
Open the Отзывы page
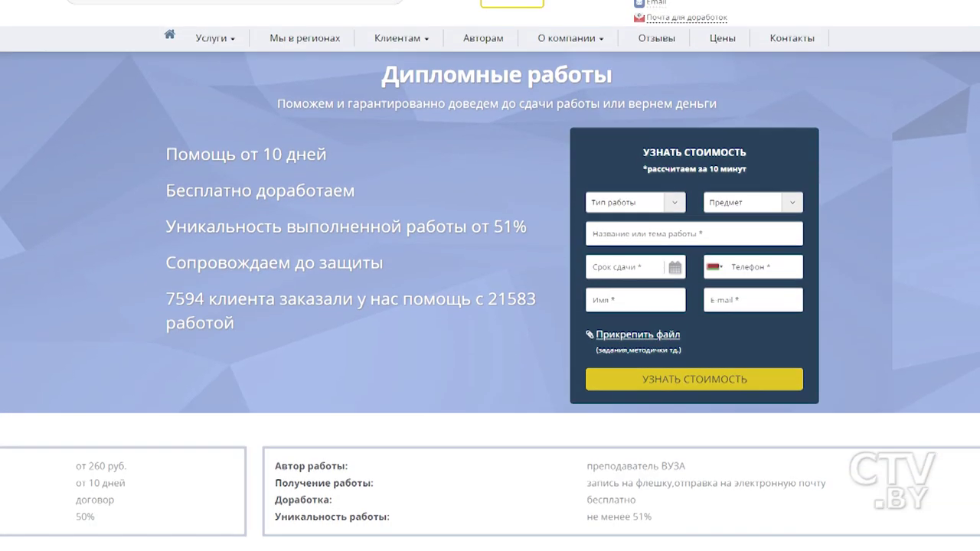pyautogui.click(x=657, y=38)
